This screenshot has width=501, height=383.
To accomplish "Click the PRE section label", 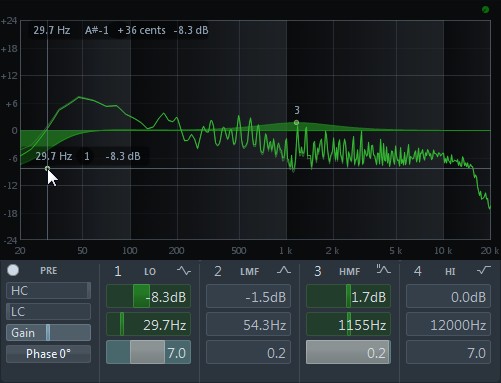I will [x=49, y=270].
